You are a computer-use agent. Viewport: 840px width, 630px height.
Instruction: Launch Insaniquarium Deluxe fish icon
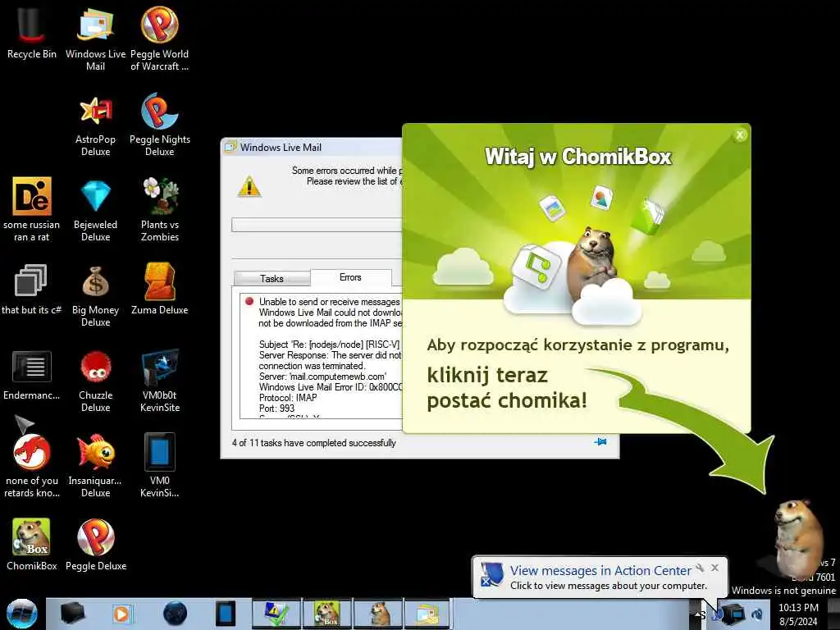(x=95, y=465)
